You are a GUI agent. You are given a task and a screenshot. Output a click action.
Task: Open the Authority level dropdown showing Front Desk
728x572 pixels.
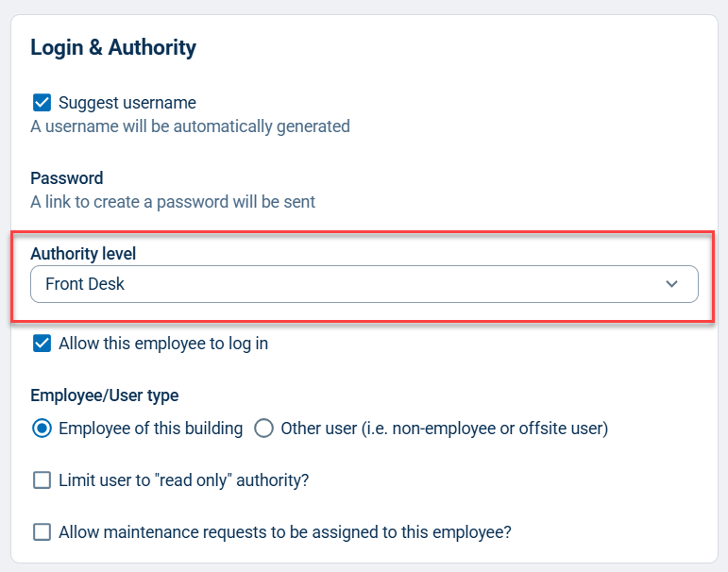coord(364,284)
